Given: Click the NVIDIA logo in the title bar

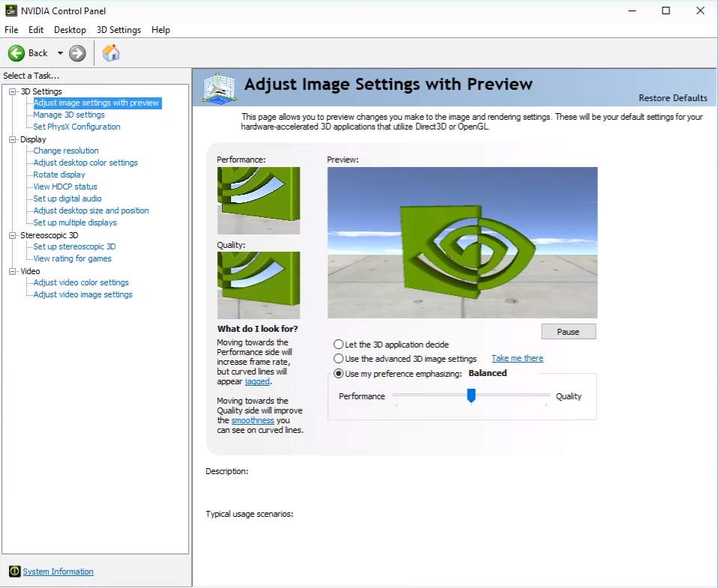Looking at the screenshot, I should [10, 10].
